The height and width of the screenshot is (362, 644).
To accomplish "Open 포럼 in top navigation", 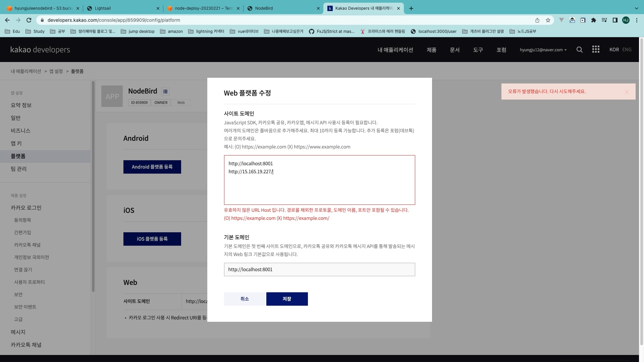I will [501, 50].
